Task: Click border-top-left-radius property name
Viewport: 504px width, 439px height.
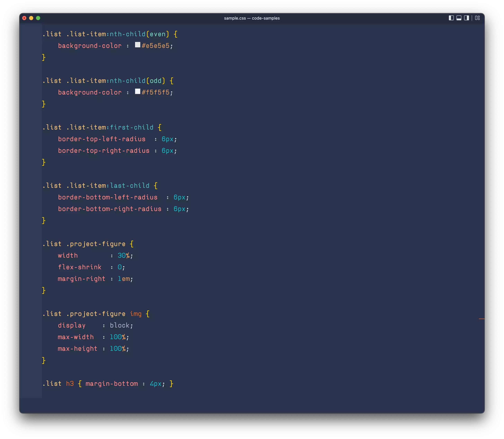Action: point(102,139)
